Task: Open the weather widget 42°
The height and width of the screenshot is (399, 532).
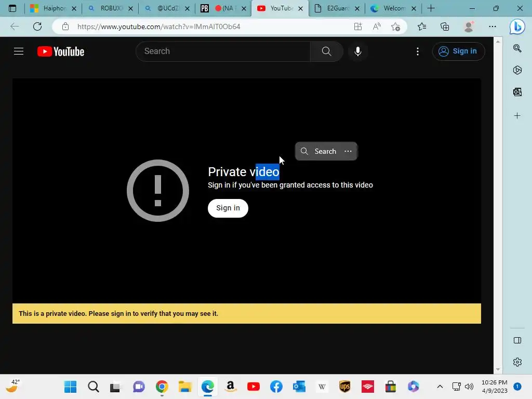Action: [x=12, y=387]
